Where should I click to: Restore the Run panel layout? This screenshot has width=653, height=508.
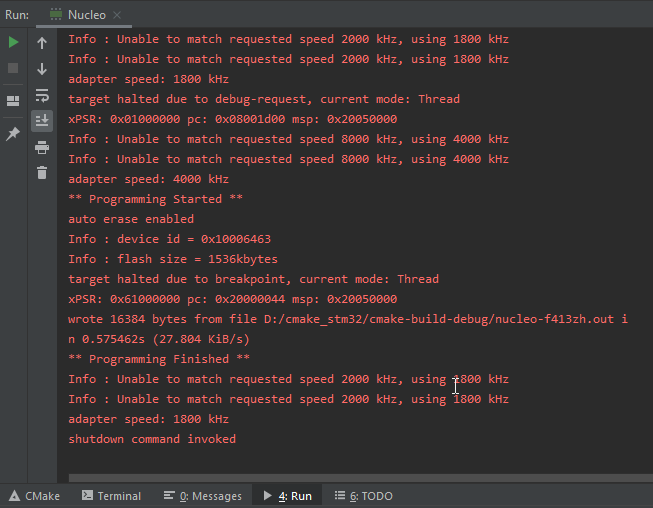coord(13,101)
